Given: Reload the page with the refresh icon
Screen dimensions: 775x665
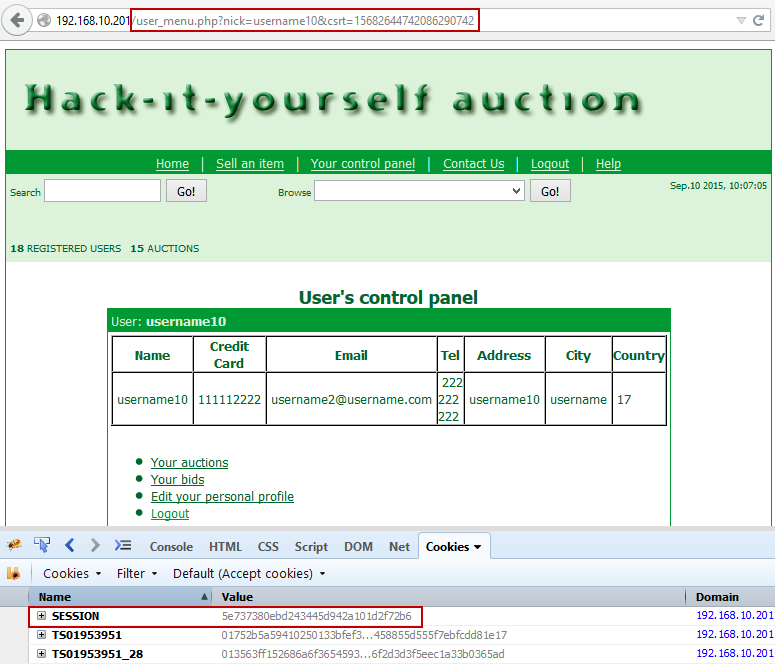Looking at the screenshot, I should (x=759, y=20).
